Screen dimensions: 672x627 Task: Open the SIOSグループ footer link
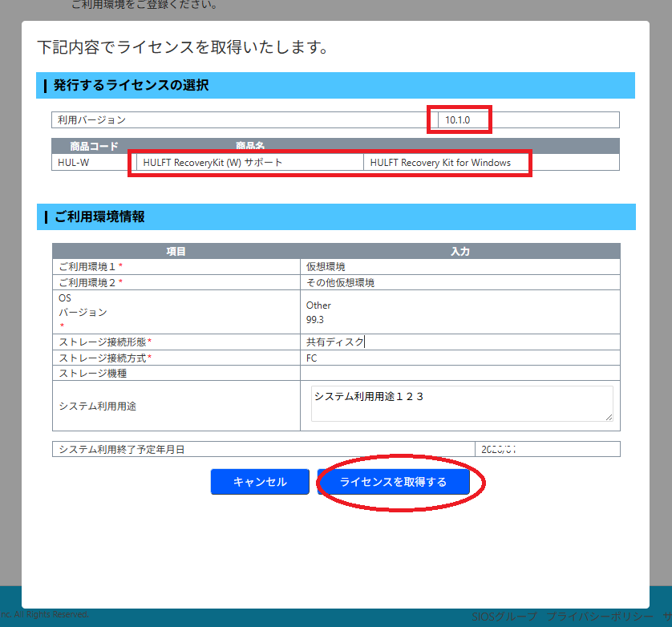(x=504, y=617)
